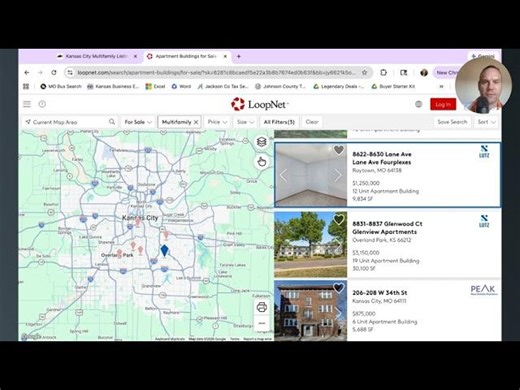Open the Sort dropdown
Screen dimensions: 520x390
click(x=486, y=122)
